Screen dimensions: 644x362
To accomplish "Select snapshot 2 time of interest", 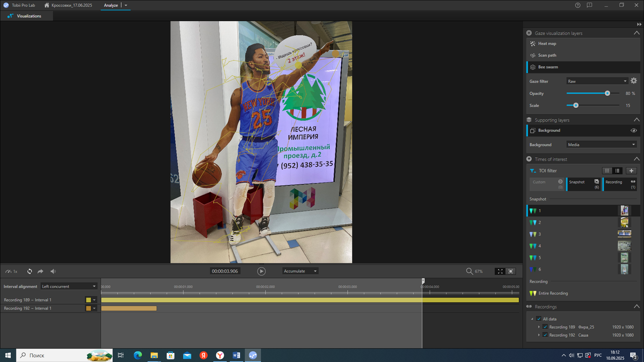I will tap(583, 222).
